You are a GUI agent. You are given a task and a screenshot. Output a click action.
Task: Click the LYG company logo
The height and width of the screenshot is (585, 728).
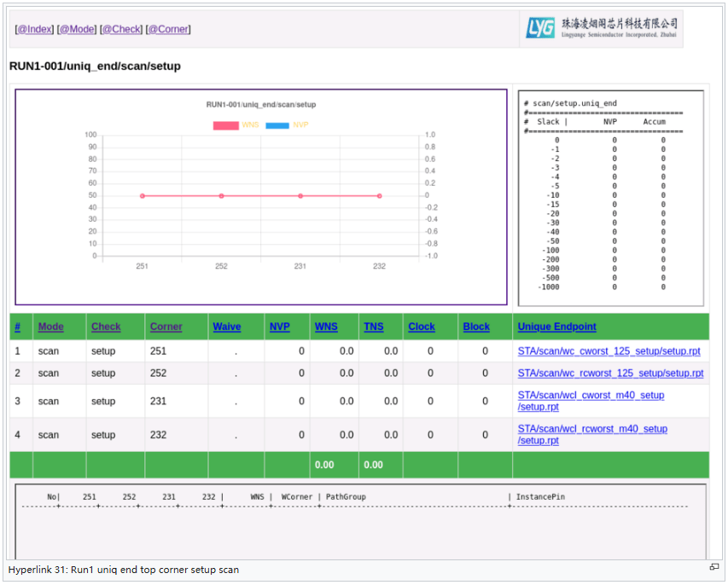[x=603, y=29]
